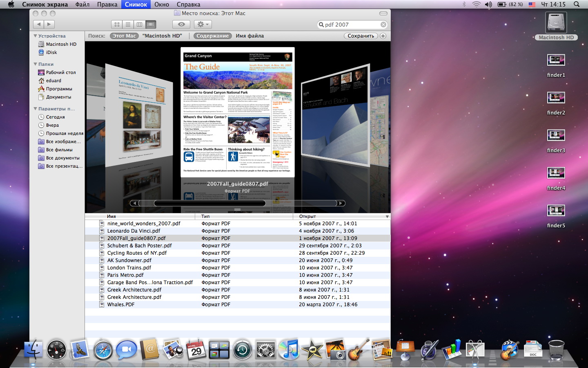Click the volume icon in the menu bar
588x368 pixels.
(x=488, y=4)
